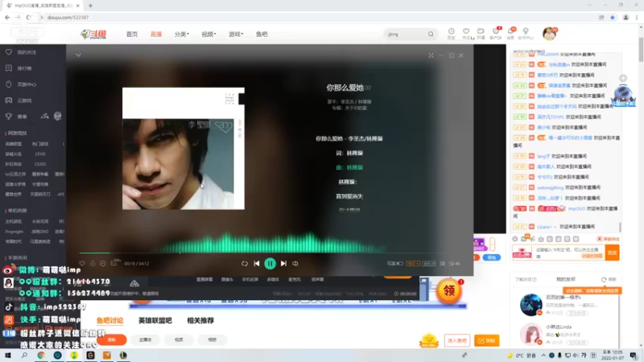The image size is (644, 362).
Task: Open 石页的第一根弦 streamer card
Action: click(565, 305)
